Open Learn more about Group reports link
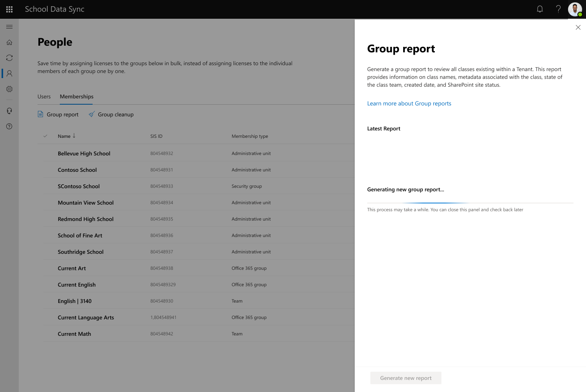Viewport: 586px width, 392px height. click(409, 103)
